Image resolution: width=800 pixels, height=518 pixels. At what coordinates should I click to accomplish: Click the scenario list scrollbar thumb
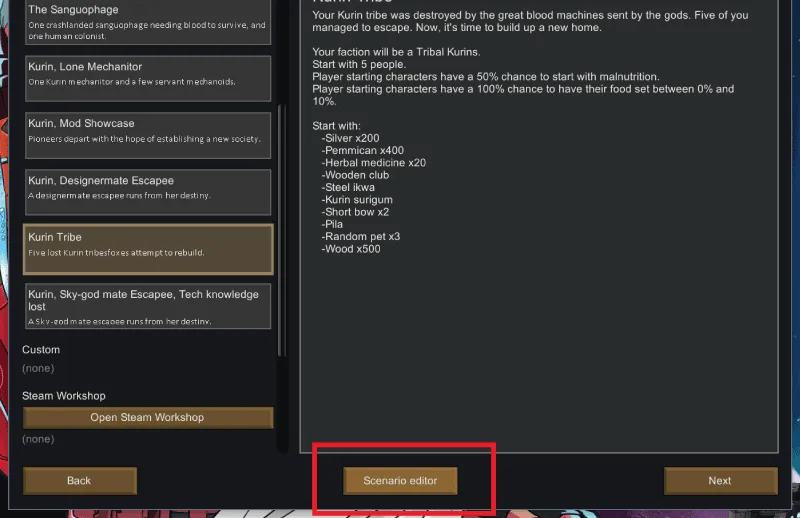[281, 230]
